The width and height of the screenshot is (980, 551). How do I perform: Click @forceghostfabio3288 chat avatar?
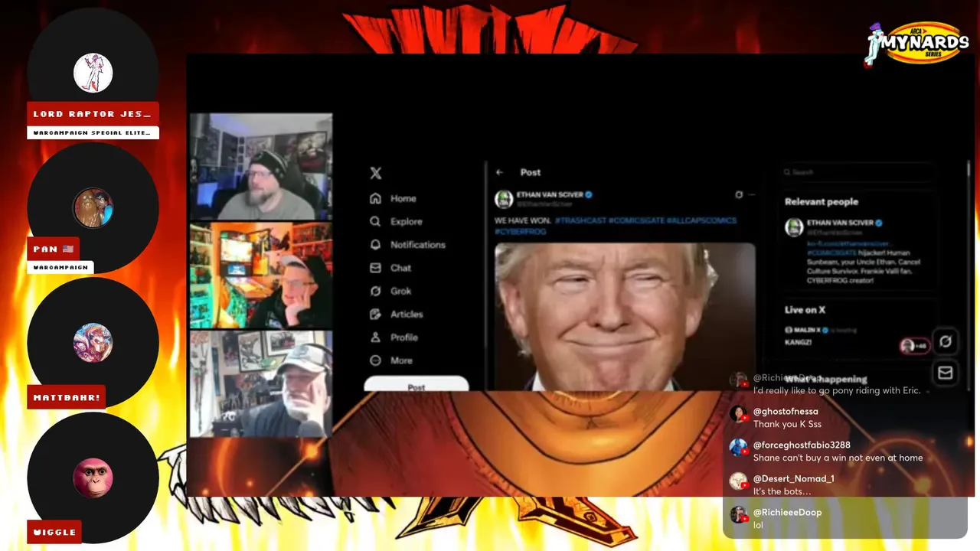click(x=738, y=448)
